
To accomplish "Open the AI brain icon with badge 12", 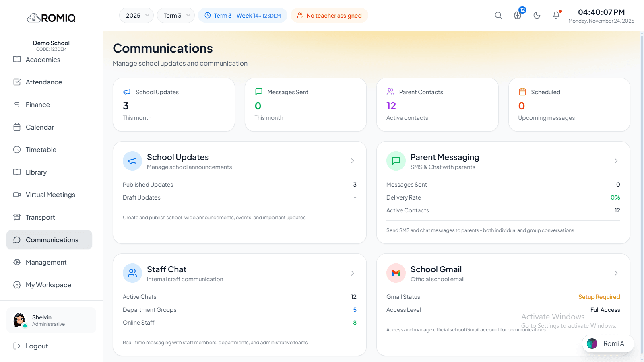I will coord(518,15).
